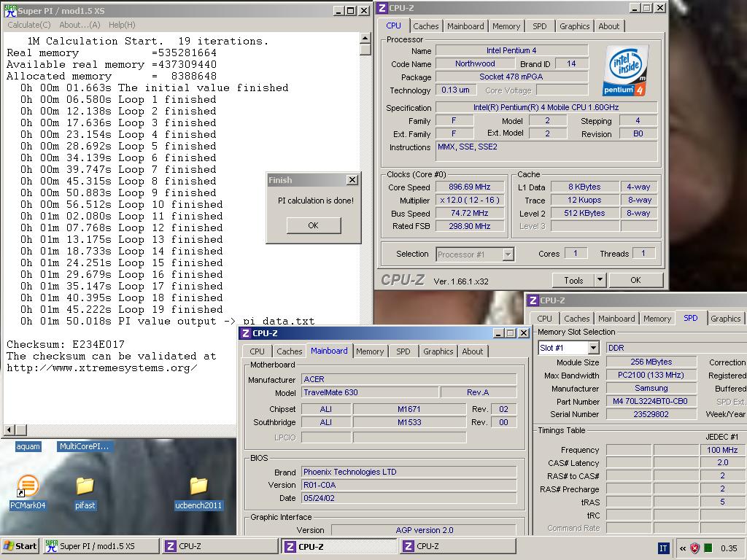Screen dimensions: 747x560
Task: Open About menu in Super PI
Action: tap(80, 25)
